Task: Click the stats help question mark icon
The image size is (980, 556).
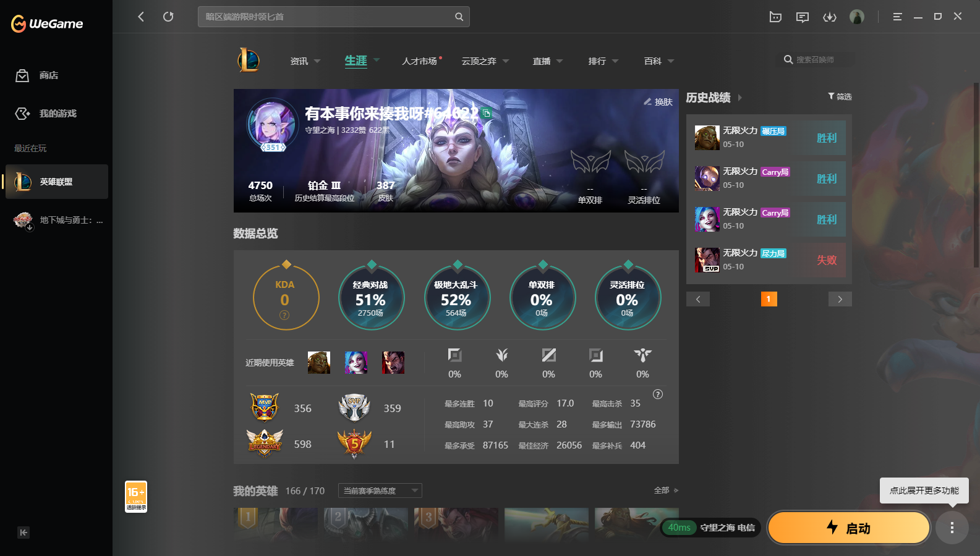Action: (658, 394)
